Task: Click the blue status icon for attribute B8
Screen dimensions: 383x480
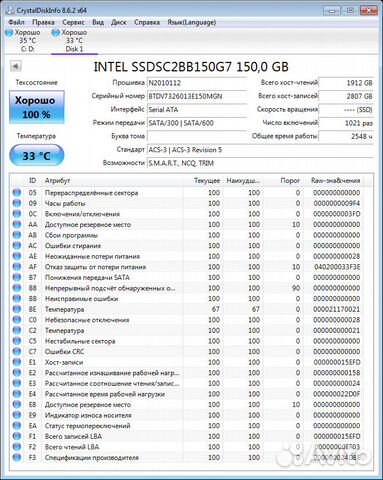Action: [x=17, y=288]
